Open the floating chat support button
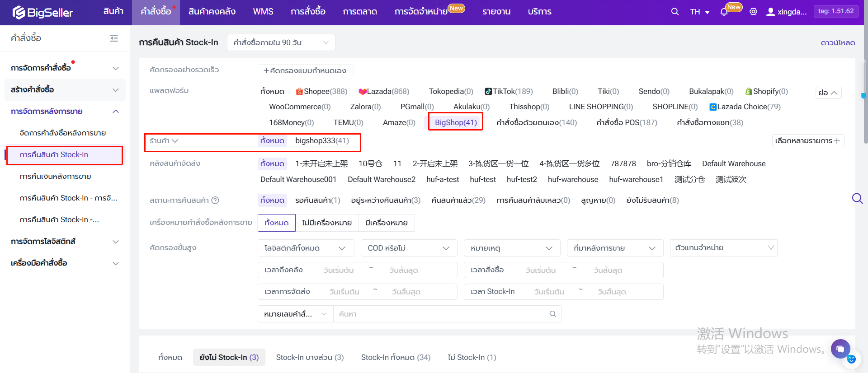The image size is (868, 373). 840,349
